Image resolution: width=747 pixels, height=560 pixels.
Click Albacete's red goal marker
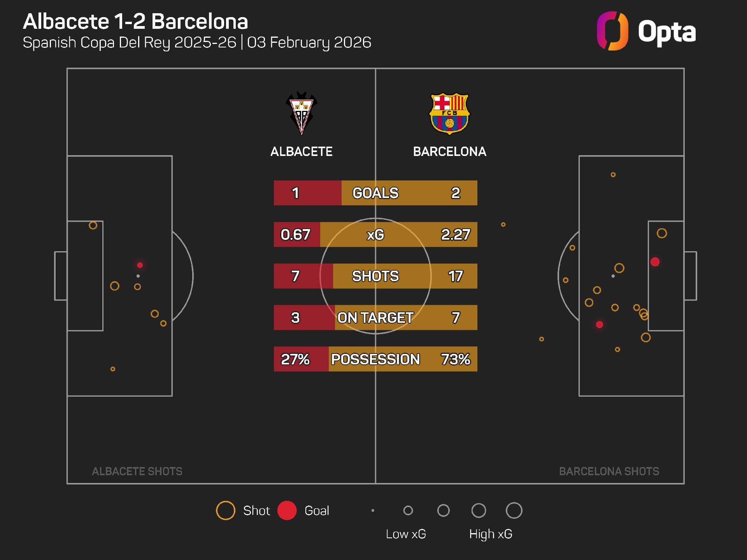click(140, 265)
